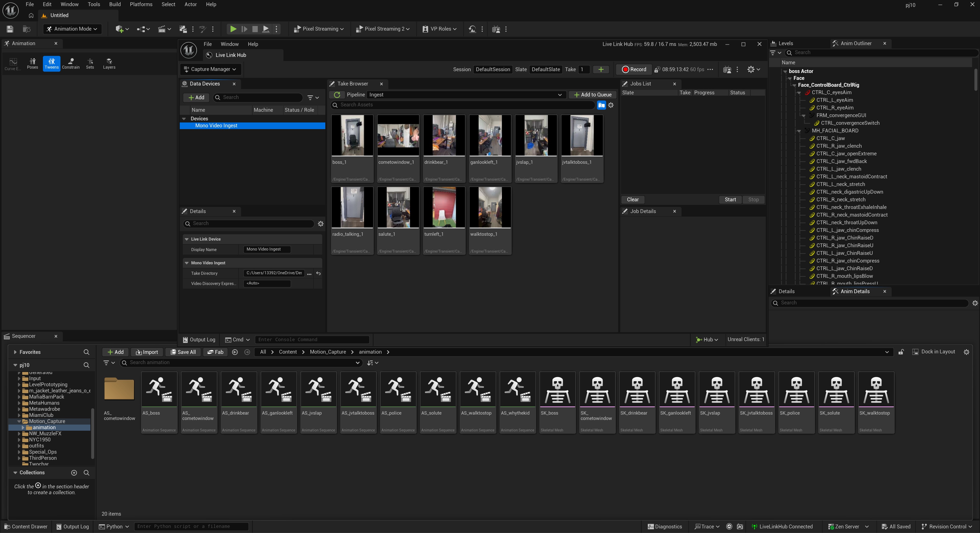
Task: Open Live Link Hub settings gear
Action: tap(753, 69)
